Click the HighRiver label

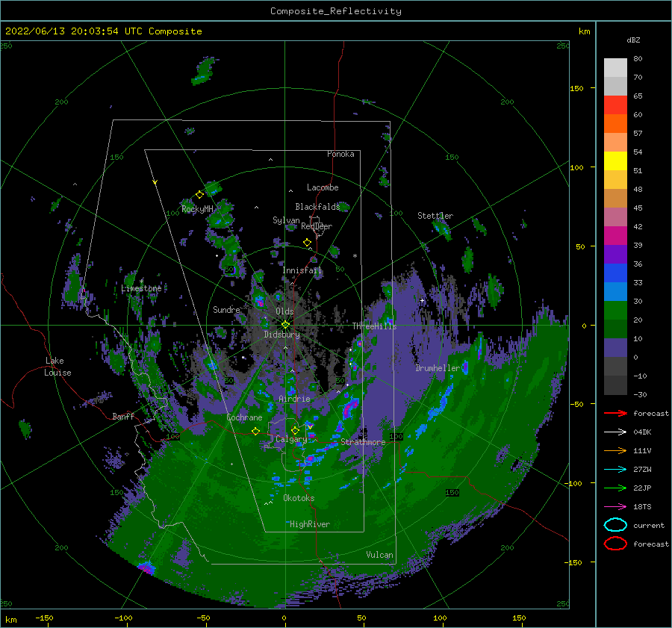(x=310, y=524)
